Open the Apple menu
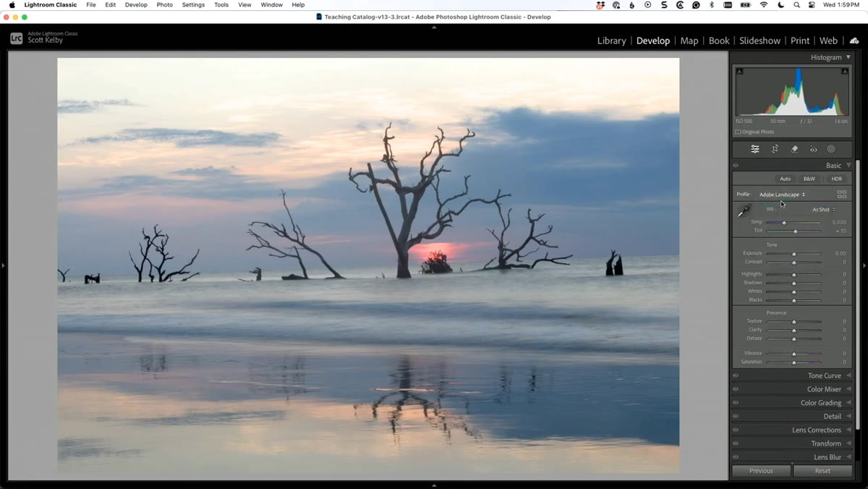The height and width of the screenshot is (489, 868). click(12, 5)
